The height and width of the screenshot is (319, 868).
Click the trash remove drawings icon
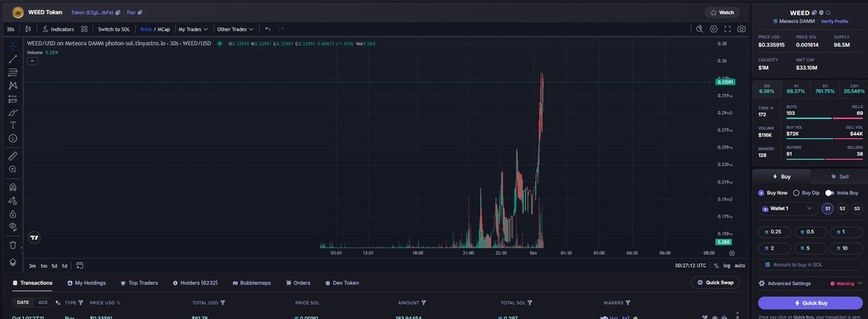tap(12, 244)
